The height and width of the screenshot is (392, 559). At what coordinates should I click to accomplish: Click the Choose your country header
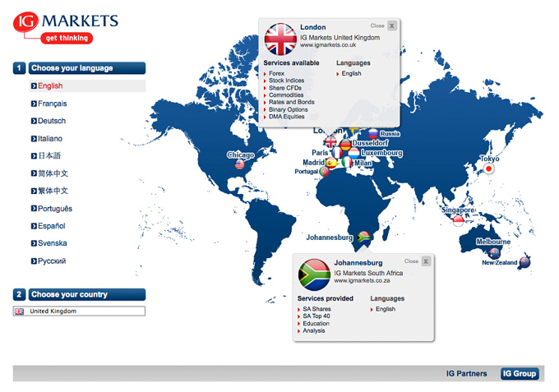point(87,294)
